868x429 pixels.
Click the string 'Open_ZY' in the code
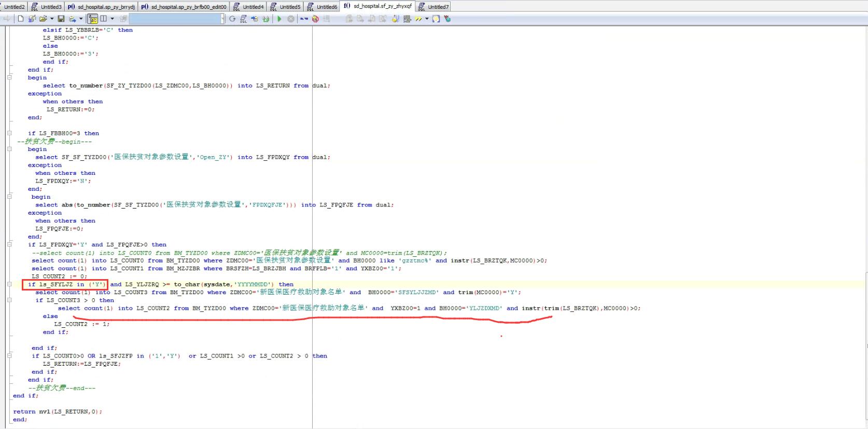click(215, 157)
